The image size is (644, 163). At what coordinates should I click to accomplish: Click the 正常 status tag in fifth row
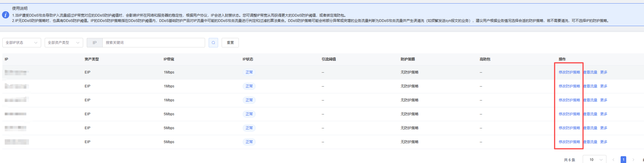tap(249, 128)
